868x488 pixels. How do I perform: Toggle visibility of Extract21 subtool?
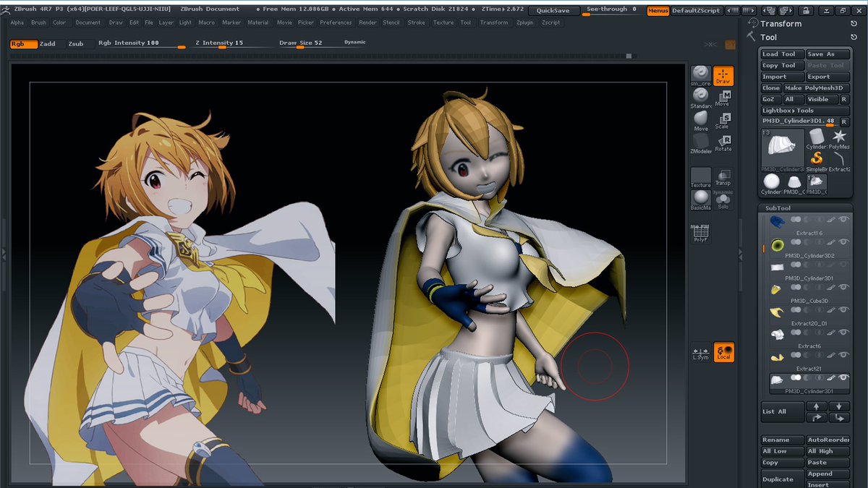pos(843,355)
